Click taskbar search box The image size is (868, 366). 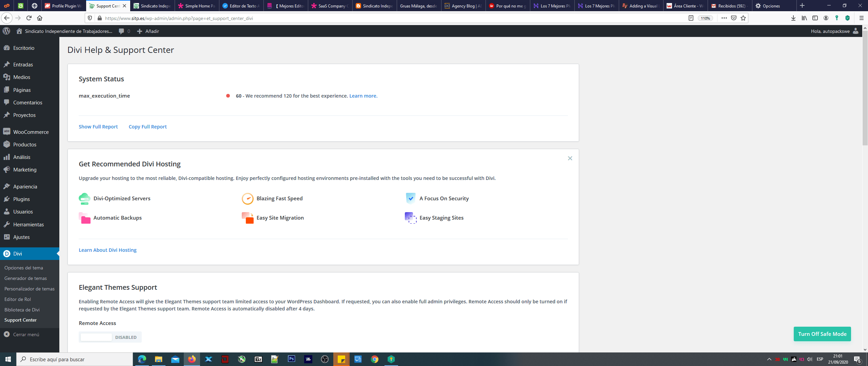point(75,359)
